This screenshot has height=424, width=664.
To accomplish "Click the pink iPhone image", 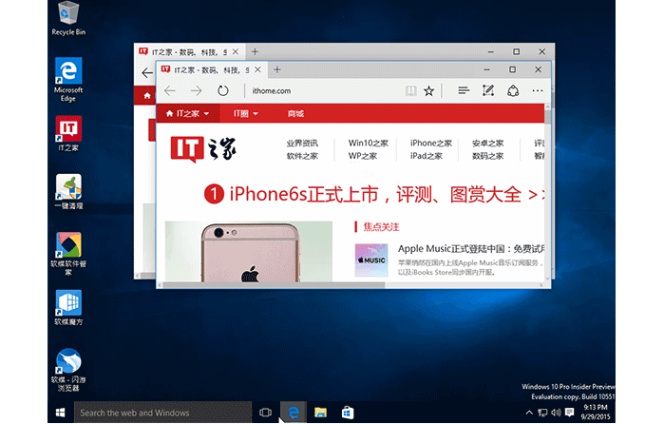I will [249, 251].
